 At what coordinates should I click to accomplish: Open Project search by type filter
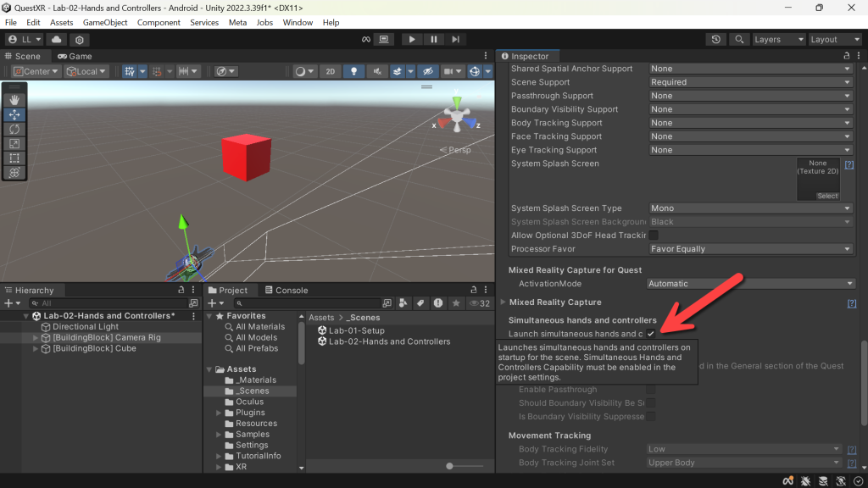point(403,303)
